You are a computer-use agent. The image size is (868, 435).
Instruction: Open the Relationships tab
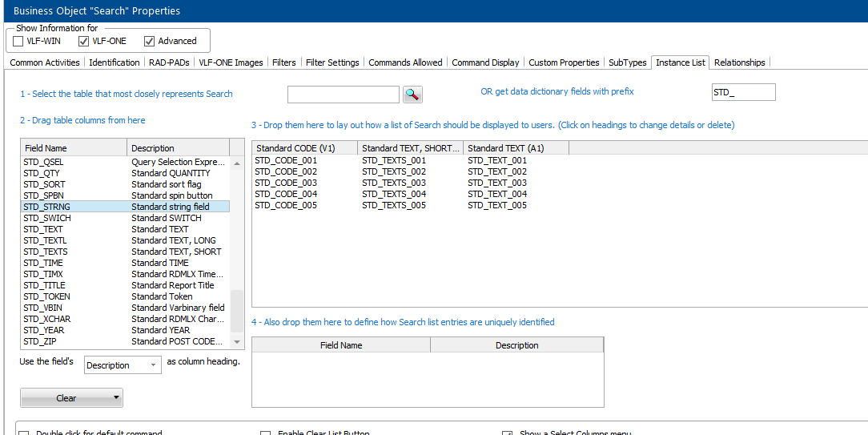point(740,62)
